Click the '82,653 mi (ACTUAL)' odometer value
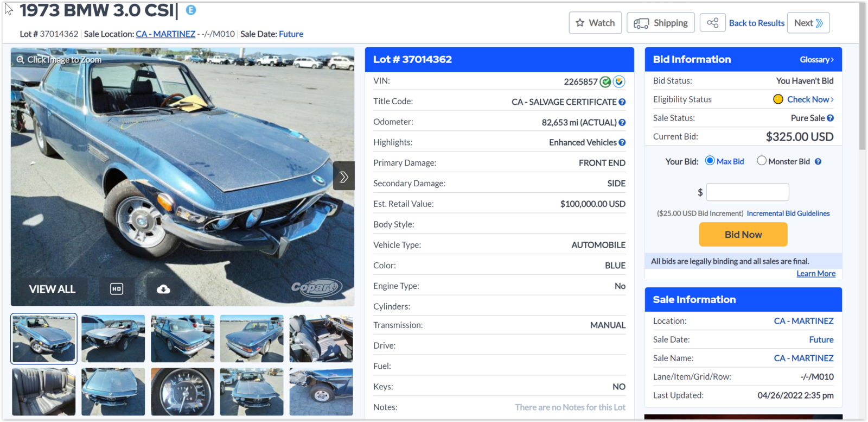Viewport: 868px width, 422px height. point(579,123)
